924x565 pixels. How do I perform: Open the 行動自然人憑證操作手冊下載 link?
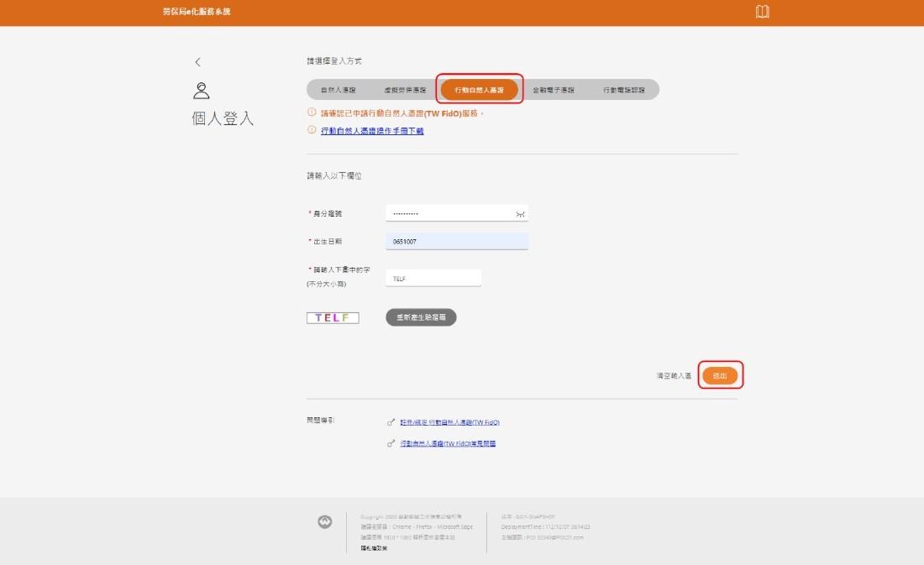point(372,131)
